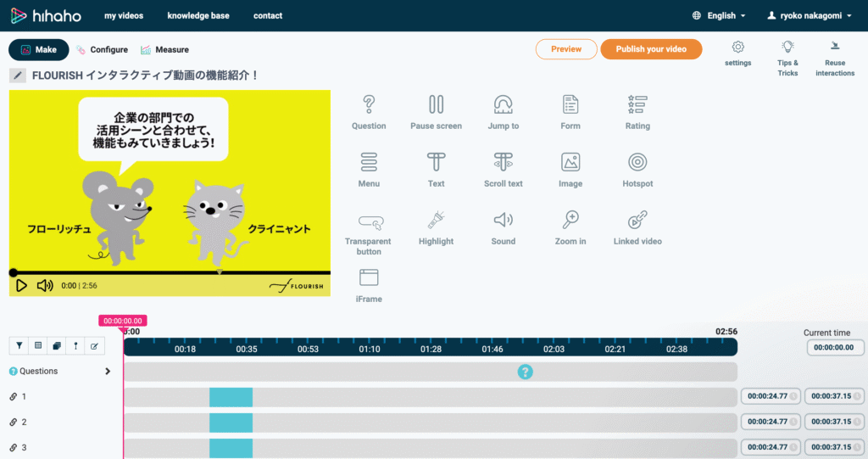Switch to the Measure tab
The width and height of the screenshot is (868, 459).
(x=165, y=50)
